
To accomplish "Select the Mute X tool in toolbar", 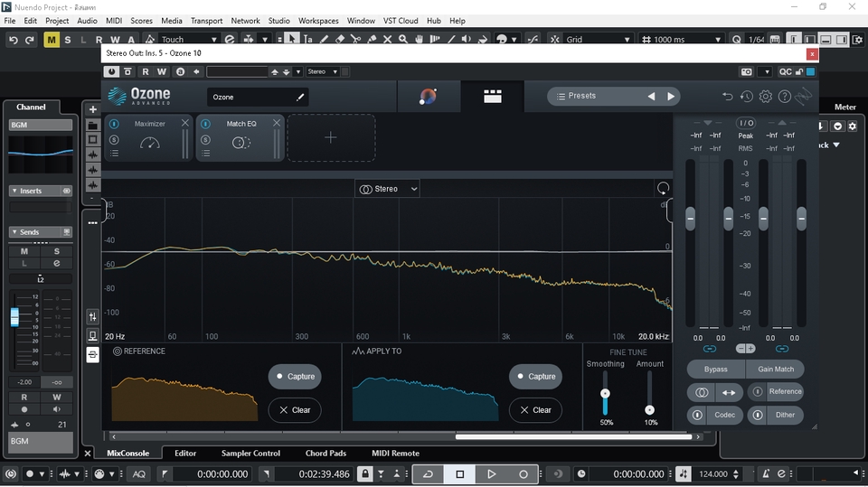I will (387, 39).
